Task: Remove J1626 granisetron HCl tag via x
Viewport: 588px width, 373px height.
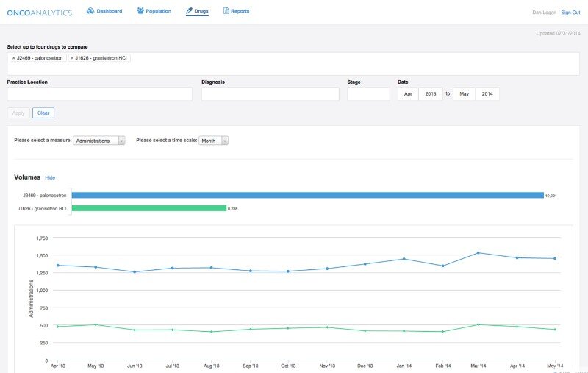Action: (71, 58)
